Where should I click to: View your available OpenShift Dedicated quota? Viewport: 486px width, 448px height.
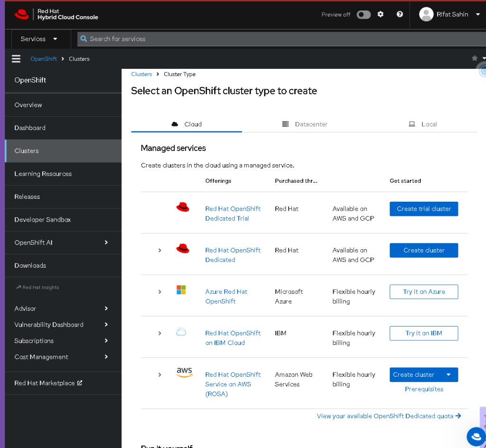coord(389,416)
